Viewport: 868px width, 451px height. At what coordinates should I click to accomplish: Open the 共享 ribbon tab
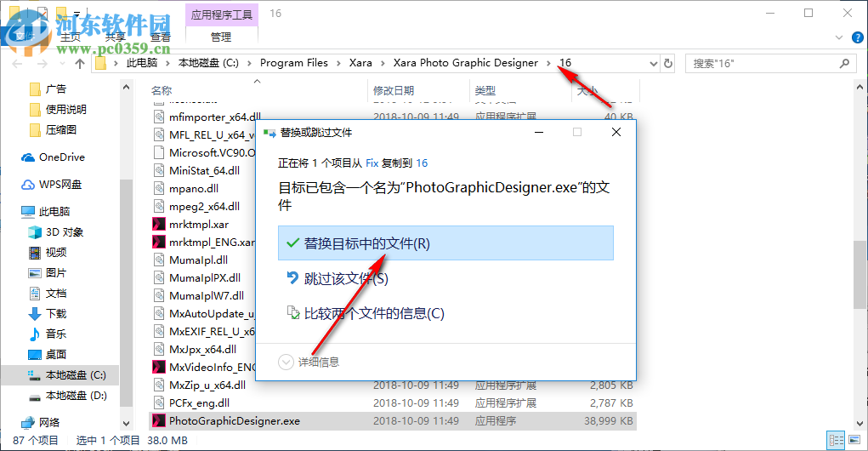116,37
